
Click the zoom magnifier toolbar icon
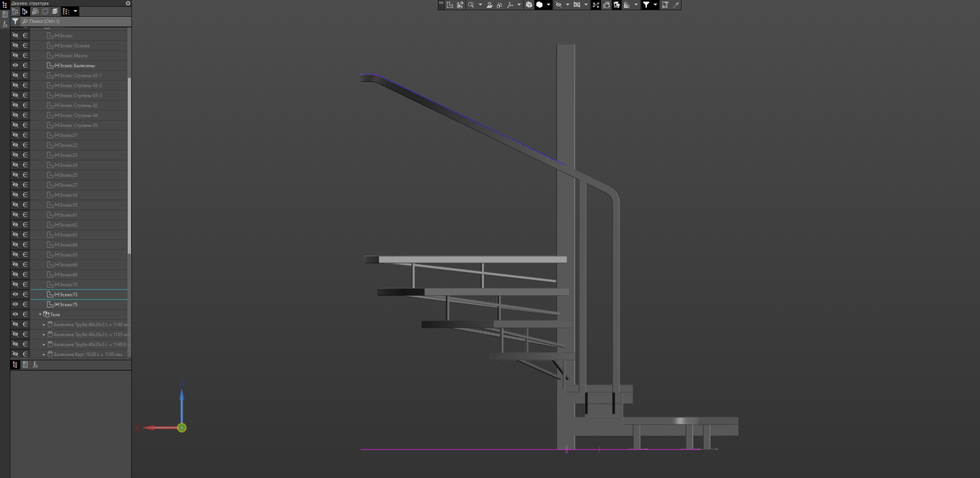[471, 5]
